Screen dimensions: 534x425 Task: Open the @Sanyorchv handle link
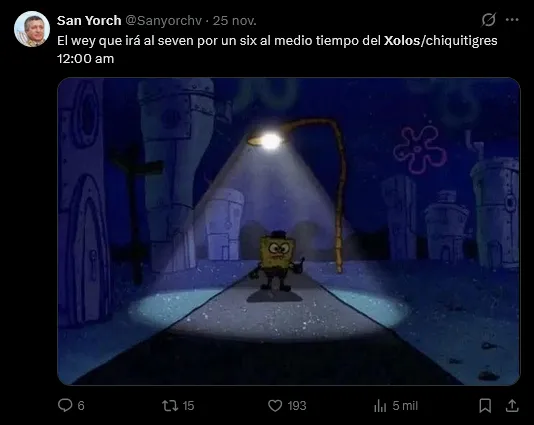[163, 21]
